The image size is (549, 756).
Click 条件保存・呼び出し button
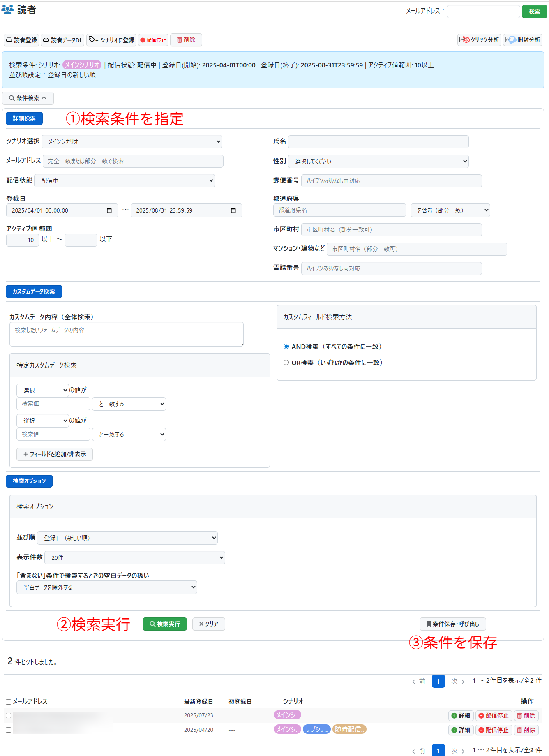[x=452, y=624]
